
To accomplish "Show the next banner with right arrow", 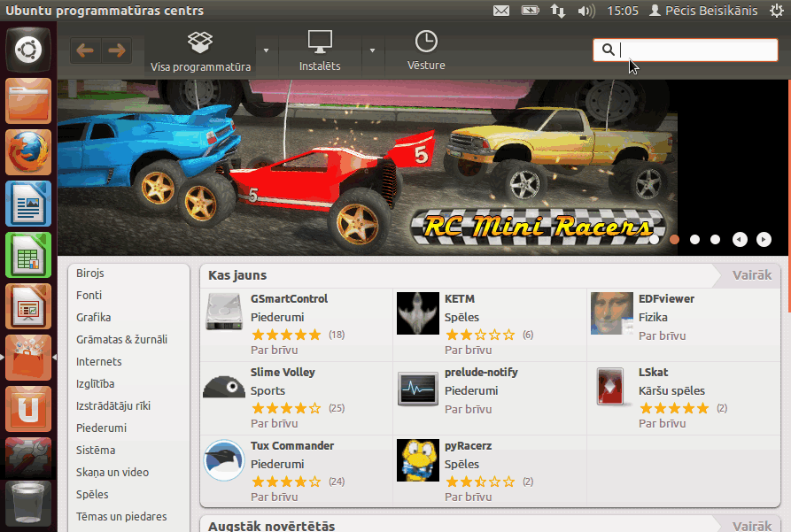I will (764, 240).
